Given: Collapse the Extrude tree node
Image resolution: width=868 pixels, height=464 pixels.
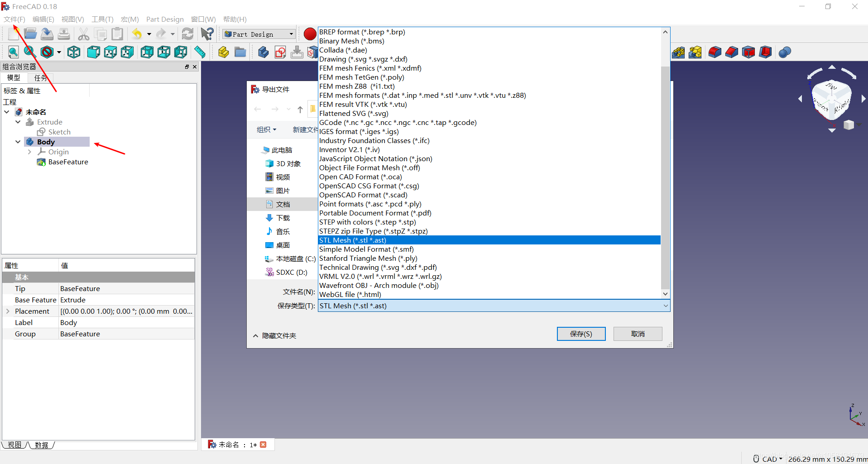Looking at the screenshot, I should [x=18, y=122].
